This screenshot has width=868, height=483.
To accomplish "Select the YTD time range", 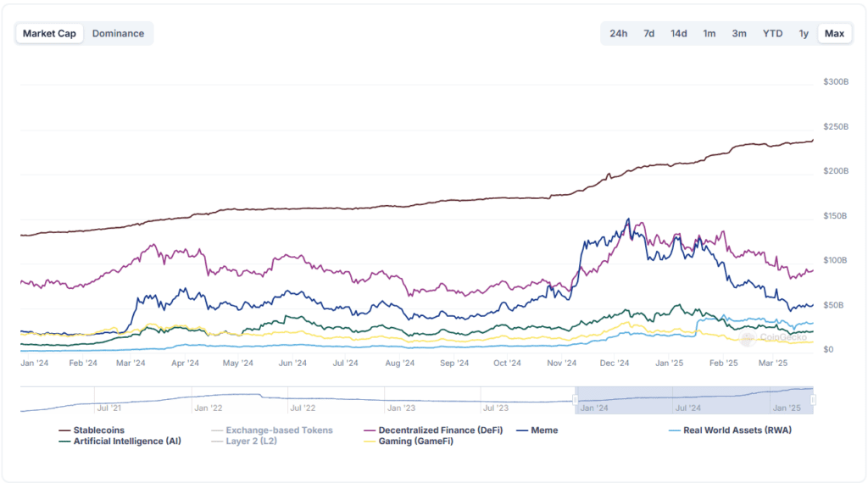I will point(772,34).
